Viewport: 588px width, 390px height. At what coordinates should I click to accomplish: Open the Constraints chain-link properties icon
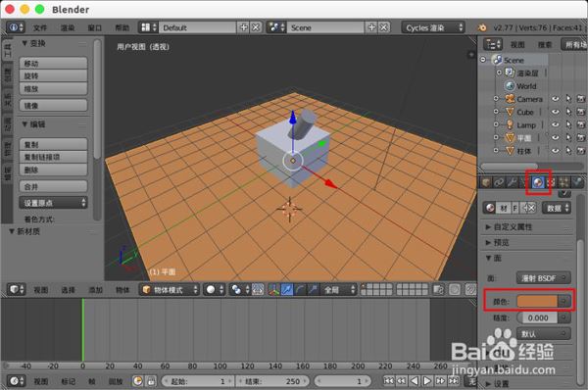click(x=499, y=182)
